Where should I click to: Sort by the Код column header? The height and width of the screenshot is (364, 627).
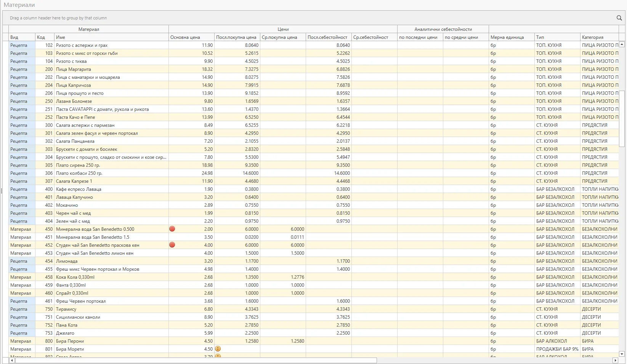(45, 37)
